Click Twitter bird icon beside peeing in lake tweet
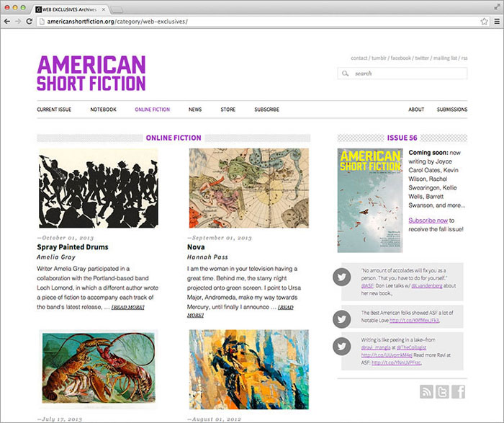504x423 pixels. click(x=342, y=347)
